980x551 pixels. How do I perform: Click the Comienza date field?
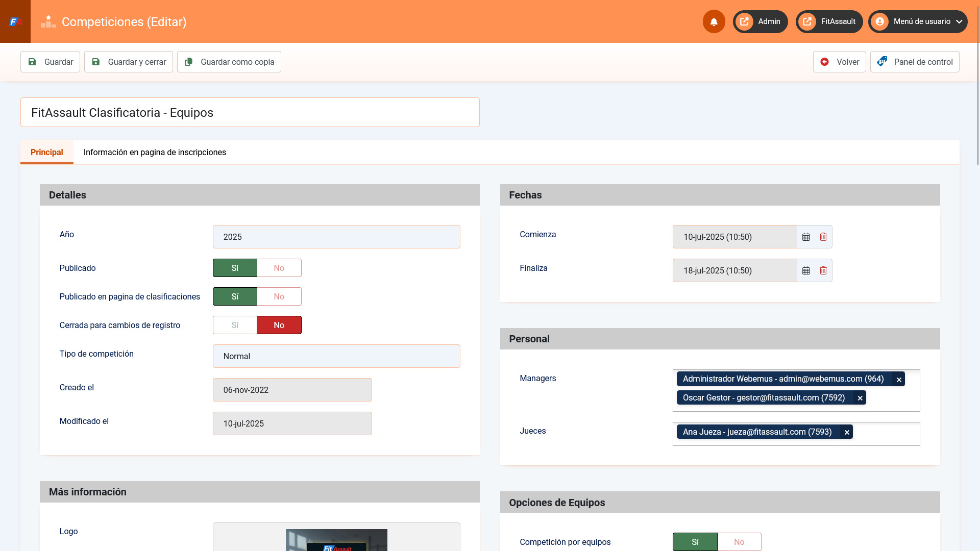point(735,237)
